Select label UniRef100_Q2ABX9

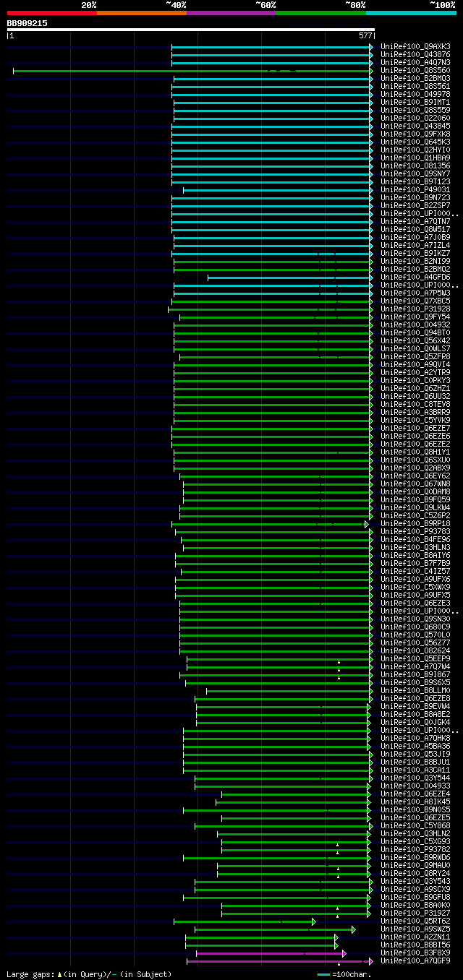click(x=415, y=468)
